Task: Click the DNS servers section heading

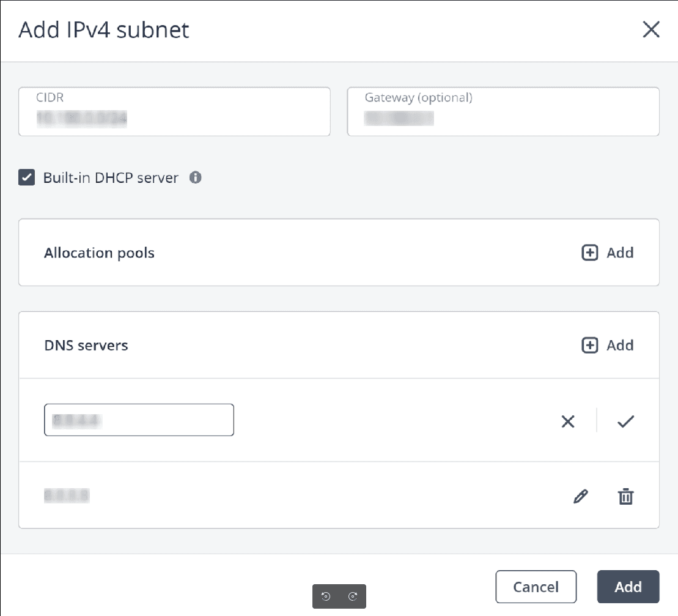Action: tap(86, 346)
